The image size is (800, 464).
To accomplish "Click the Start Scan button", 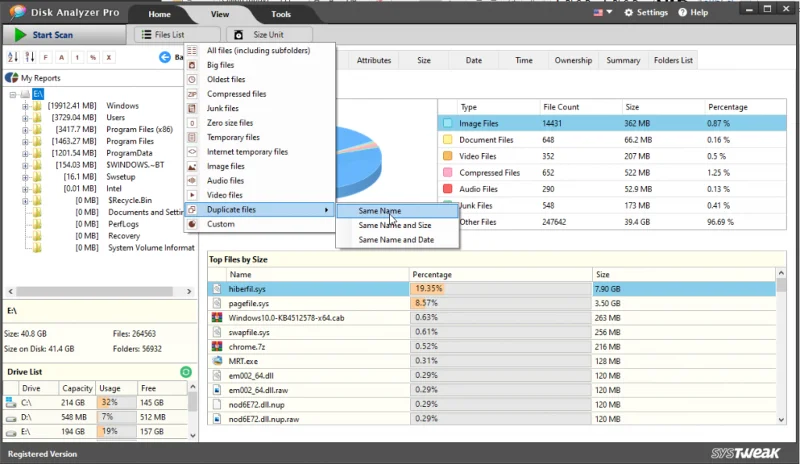I will pyautogui.click(x=64, y=35).
